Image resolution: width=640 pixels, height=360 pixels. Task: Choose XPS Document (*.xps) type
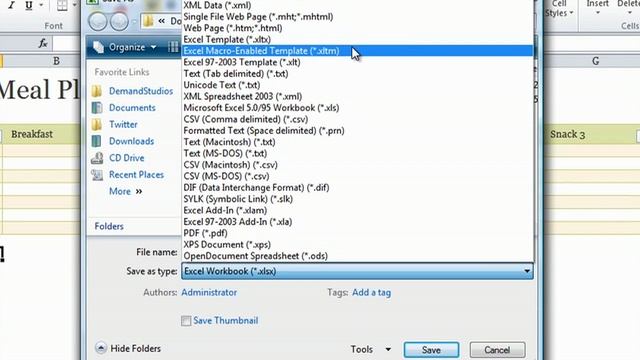coord(357,245)
